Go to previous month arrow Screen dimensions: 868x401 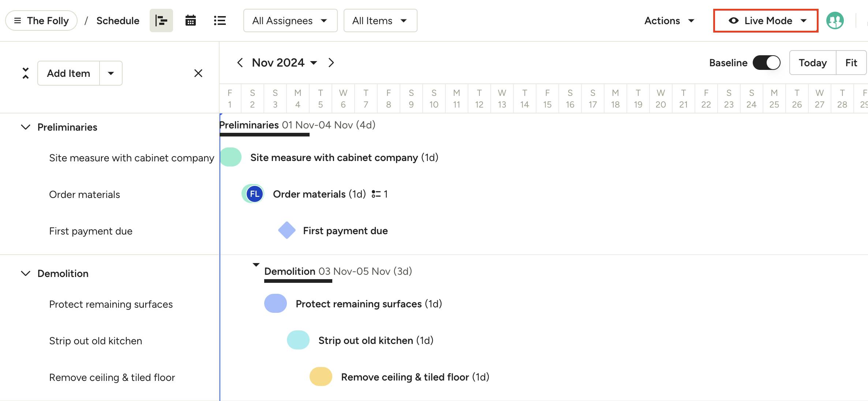click(x=240, y=63)
